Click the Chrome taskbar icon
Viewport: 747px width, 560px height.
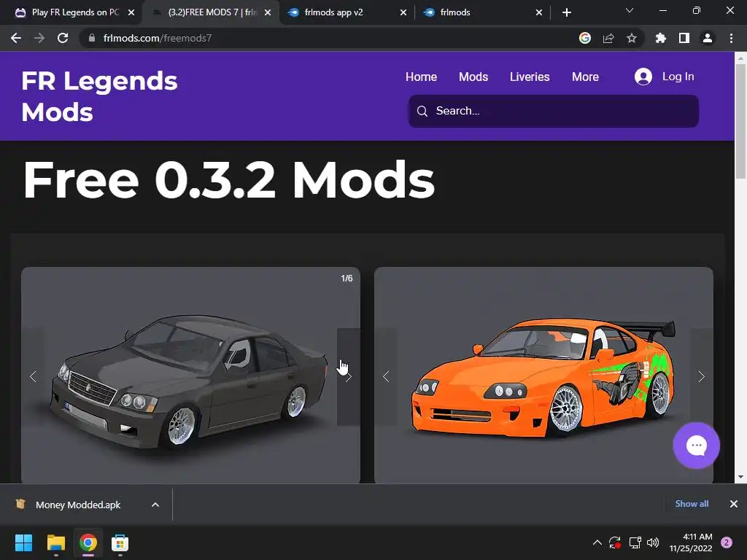click(x=88, y=542)
